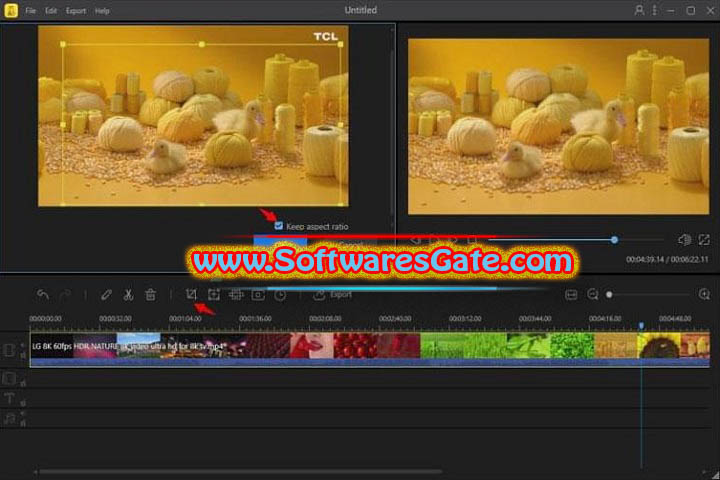Click the overlay track icon

point(9,379)
